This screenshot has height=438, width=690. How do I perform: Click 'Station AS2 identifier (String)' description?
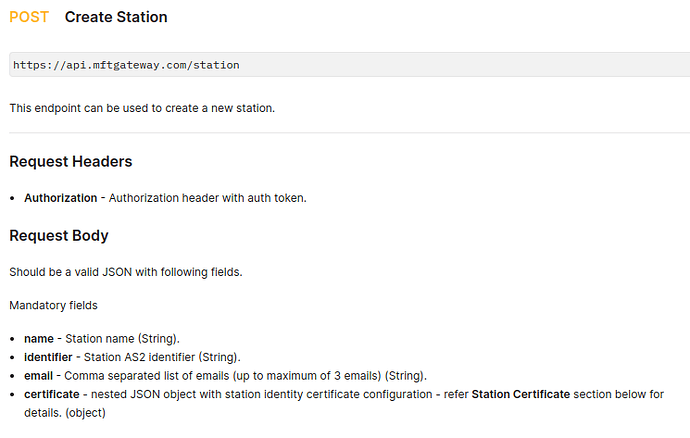(x=162, y=357)
